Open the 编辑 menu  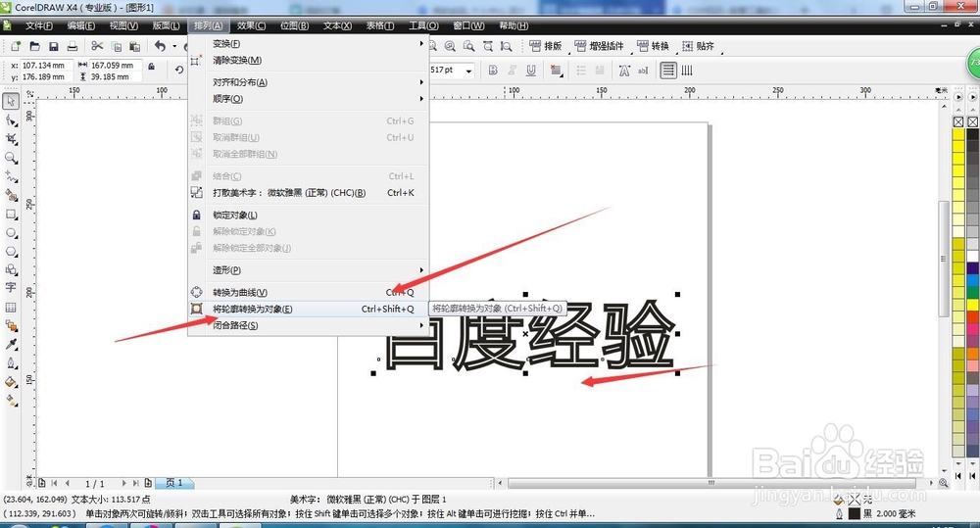pyautogui.click(x=81, y=25)
